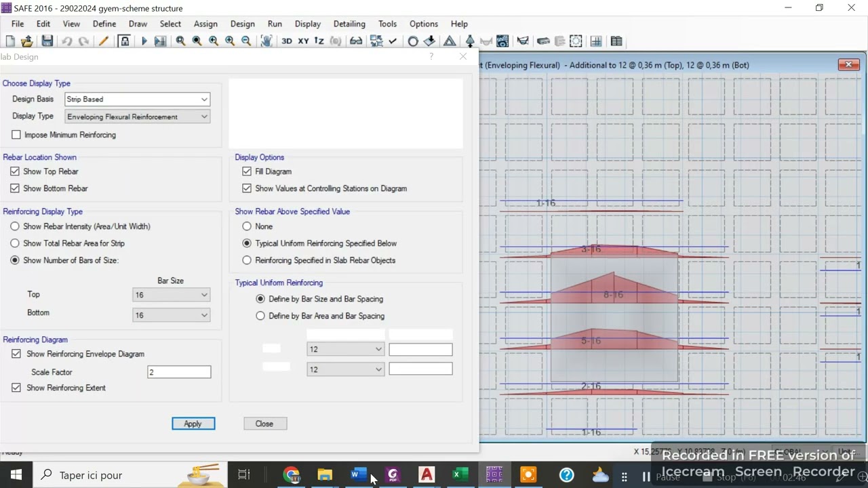Open File Explorer from the taskbar
The height and width of the screenshot is (488, 868).
pos(325,475)
